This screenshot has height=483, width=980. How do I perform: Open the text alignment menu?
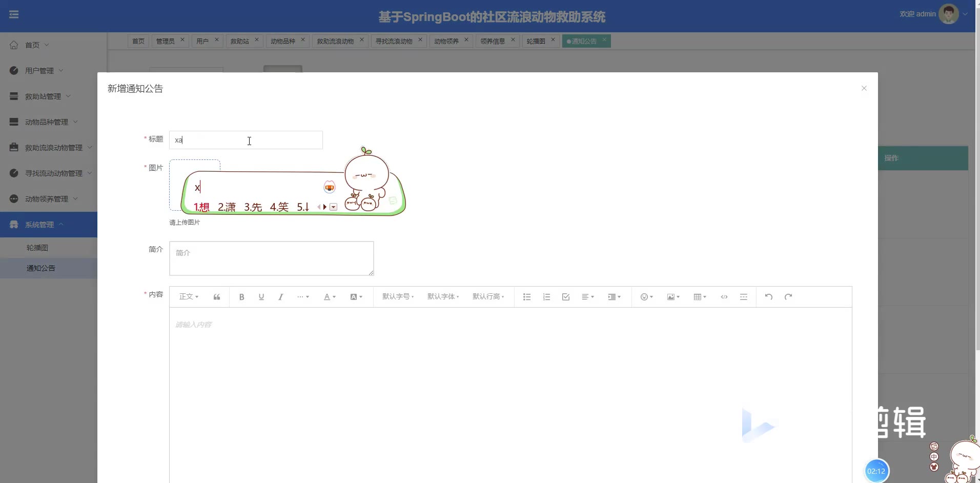pyautogui.click(x=588, y=297)
